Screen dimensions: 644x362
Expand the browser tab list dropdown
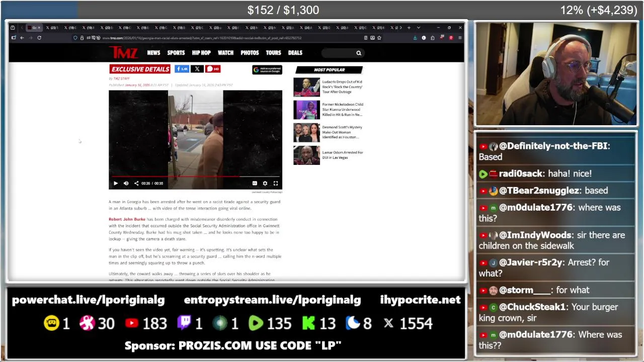point(418,28)
